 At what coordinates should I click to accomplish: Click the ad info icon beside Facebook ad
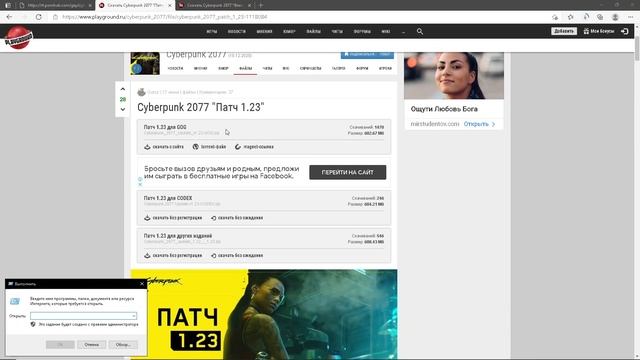point(140,179)
